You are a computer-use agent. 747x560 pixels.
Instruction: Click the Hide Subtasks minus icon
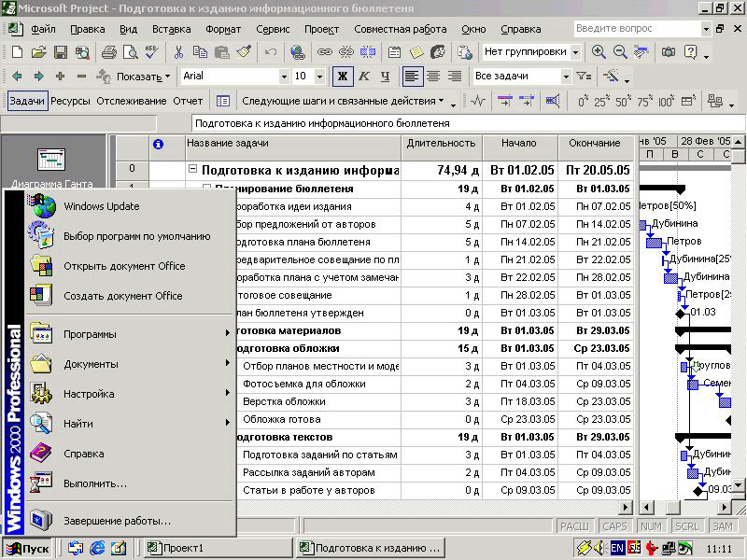click(81, 77)
